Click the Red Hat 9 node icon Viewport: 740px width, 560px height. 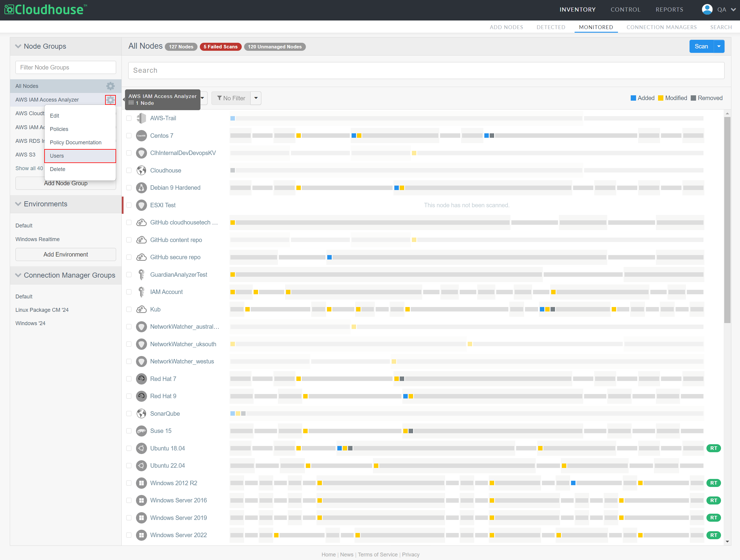tap(142, 396)
